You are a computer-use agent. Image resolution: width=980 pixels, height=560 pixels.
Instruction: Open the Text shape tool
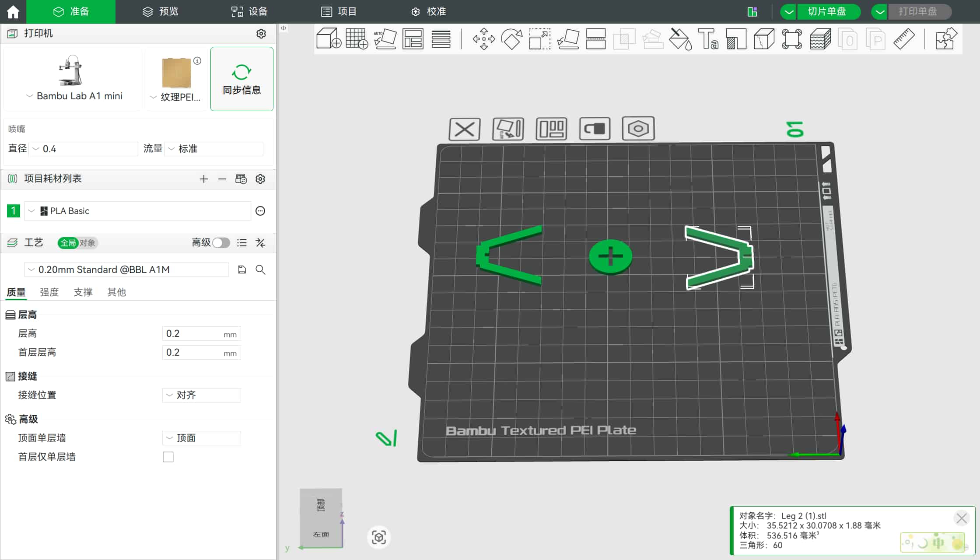[708, 39]
